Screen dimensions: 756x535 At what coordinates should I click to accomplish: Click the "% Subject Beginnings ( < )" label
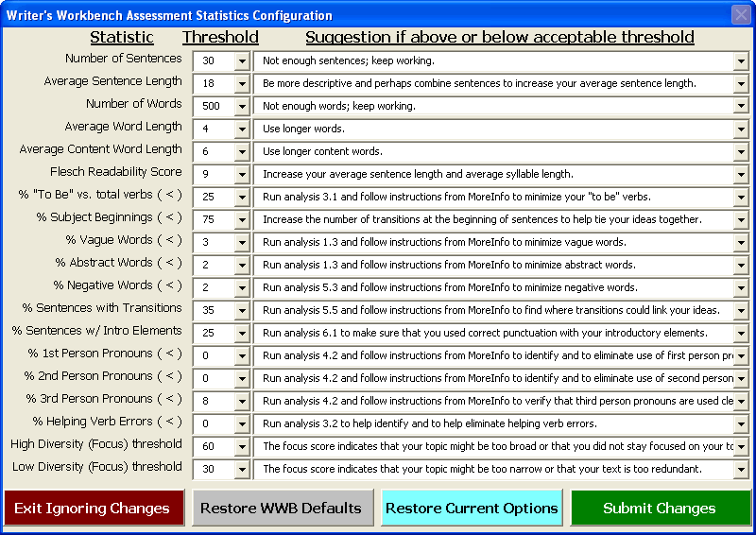pyautogui.click(x=110, y=217)
